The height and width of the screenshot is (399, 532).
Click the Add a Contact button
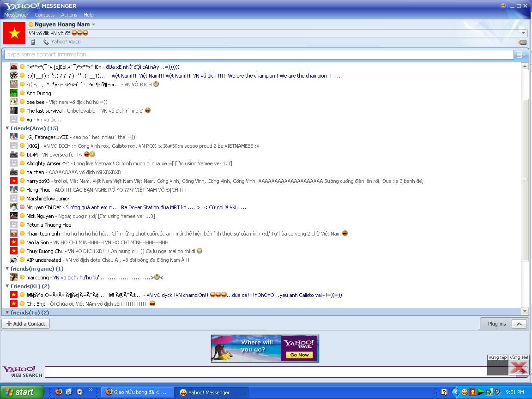point(26,324)
